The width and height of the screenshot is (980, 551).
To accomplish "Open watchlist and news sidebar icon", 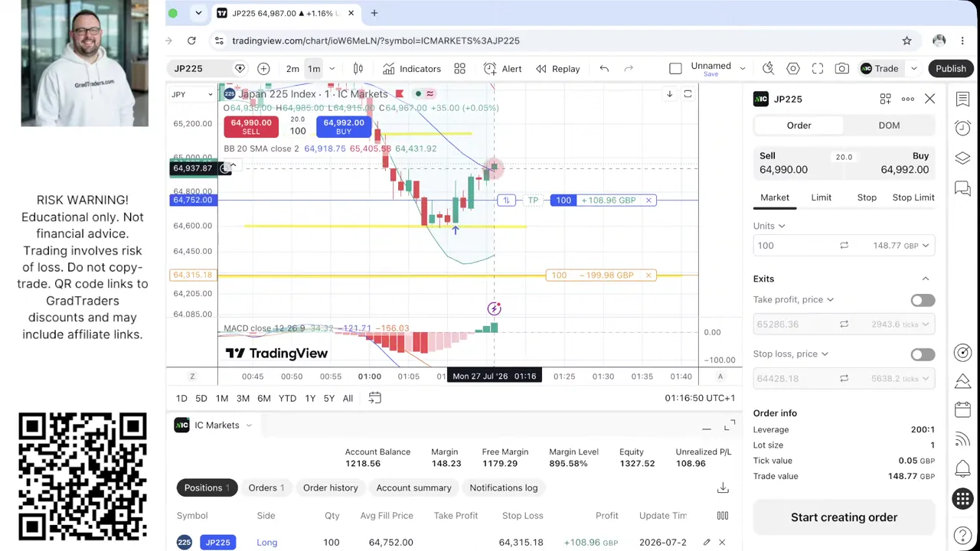I will point(962,99).
